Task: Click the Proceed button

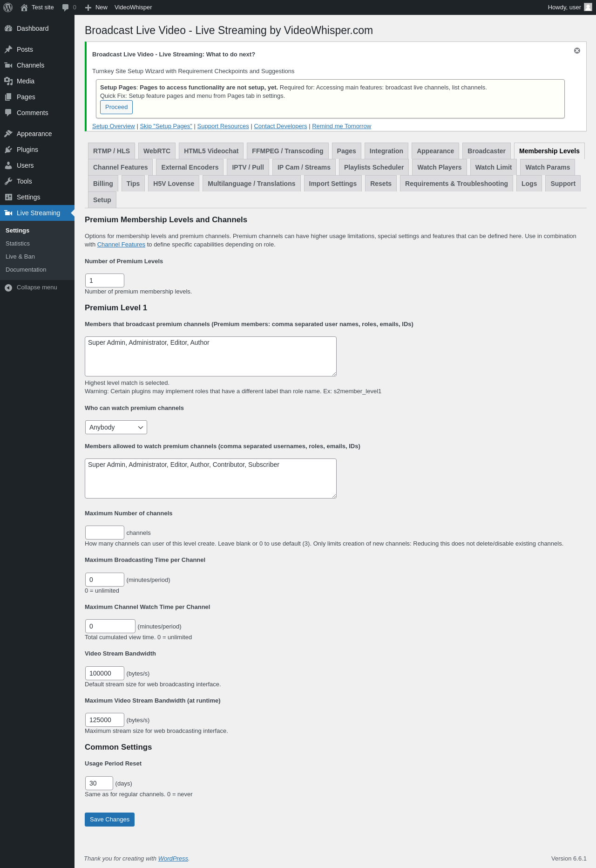Action: click(x=116, y=107)
